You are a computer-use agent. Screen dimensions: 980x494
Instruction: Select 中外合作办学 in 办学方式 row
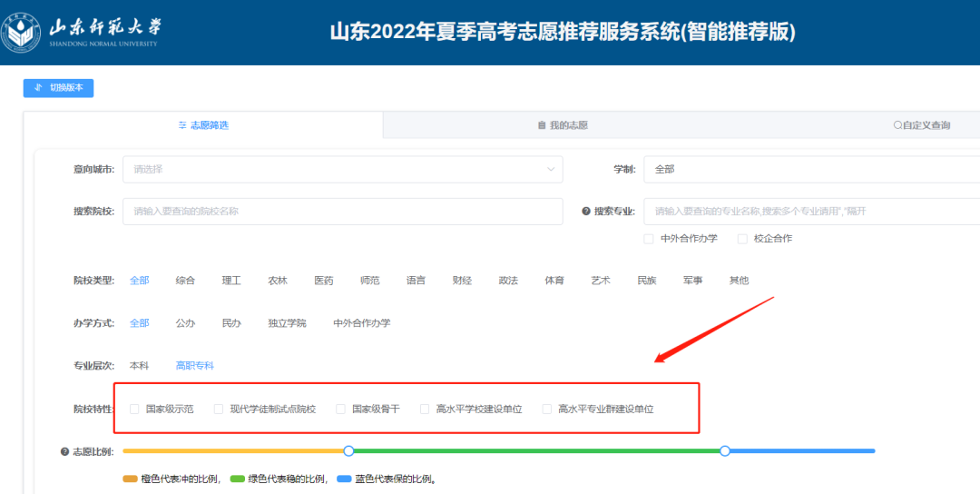tap(362, 323)
